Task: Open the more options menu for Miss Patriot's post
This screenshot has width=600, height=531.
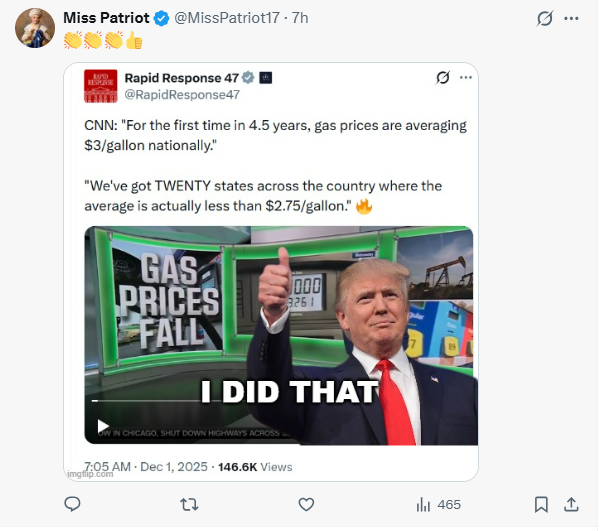Action: (x=572, y=19)
